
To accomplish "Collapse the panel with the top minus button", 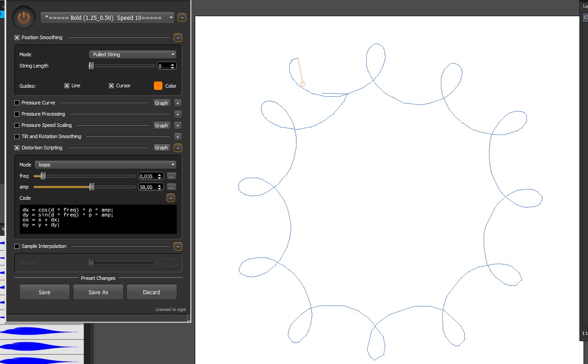I will tap(182, 18).
